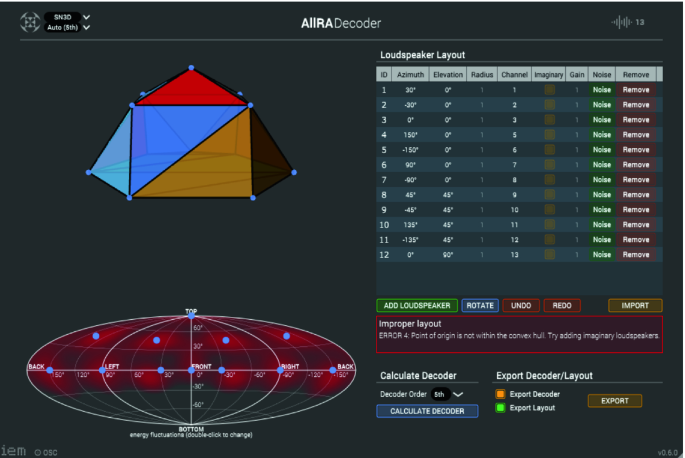Open the SN3D normalization dropdown

[67, 17]
